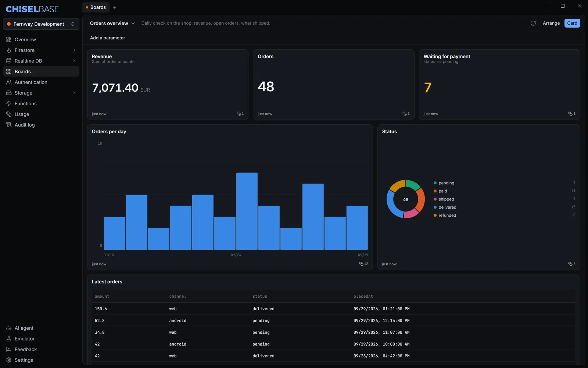Click Add a parameter
Viewport: 588px width, 368px height.
pyautogui.click(x=108, y=38)
